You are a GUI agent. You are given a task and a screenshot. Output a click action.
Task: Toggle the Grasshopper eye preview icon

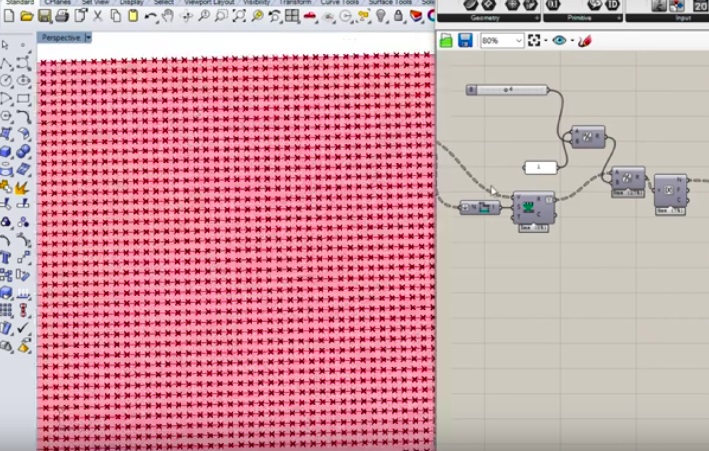[x=559, y=40]
